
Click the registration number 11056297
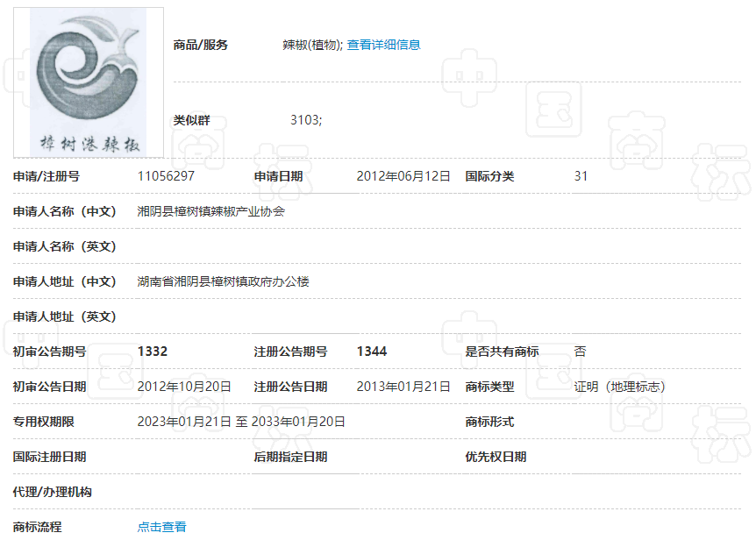click(166, 176)
